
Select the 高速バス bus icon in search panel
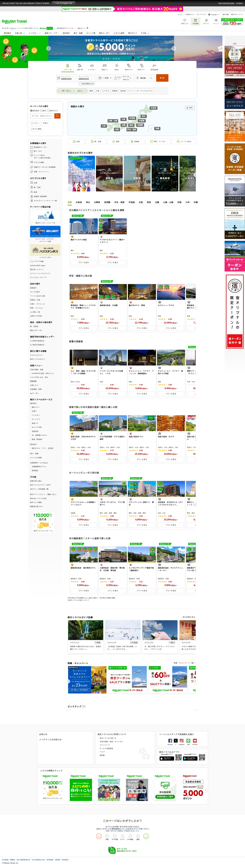click(105, 67)
